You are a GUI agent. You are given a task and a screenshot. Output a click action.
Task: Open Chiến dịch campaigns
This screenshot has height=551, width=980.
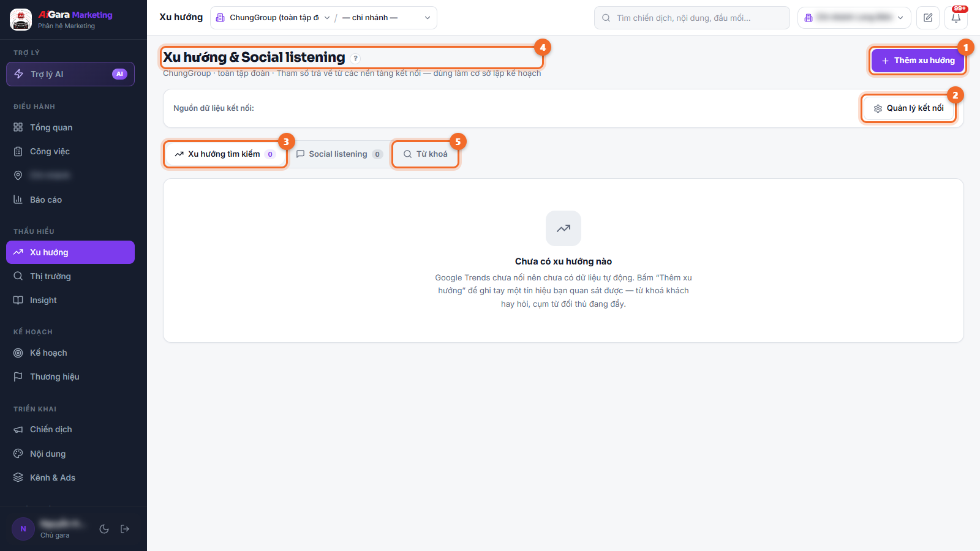coord(70,429)
